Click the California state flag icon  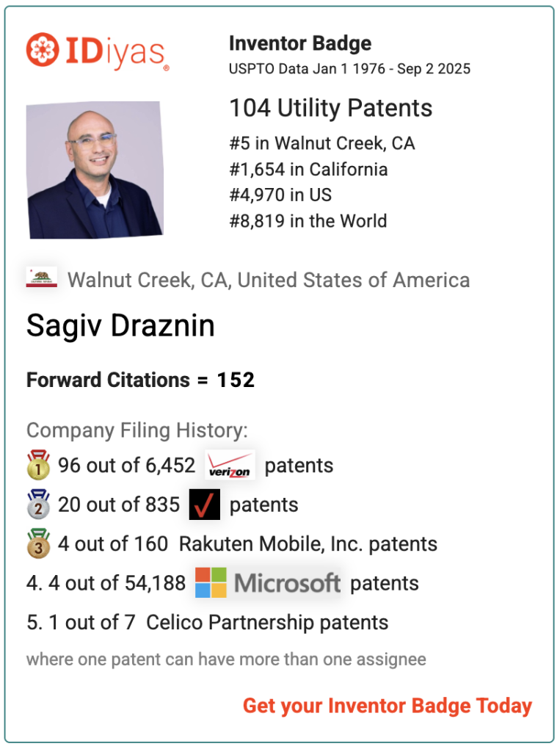click(42, 277)
